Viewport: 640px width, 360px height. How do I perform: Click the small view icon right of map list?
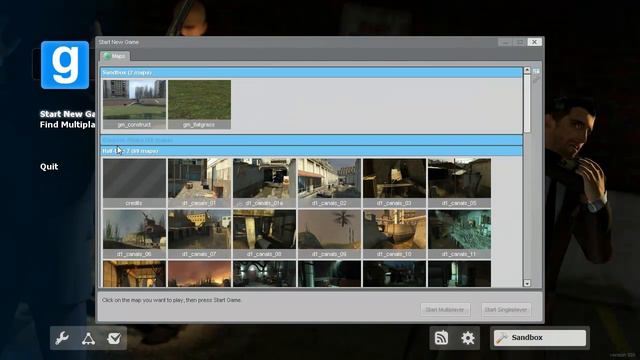point(536,71)
